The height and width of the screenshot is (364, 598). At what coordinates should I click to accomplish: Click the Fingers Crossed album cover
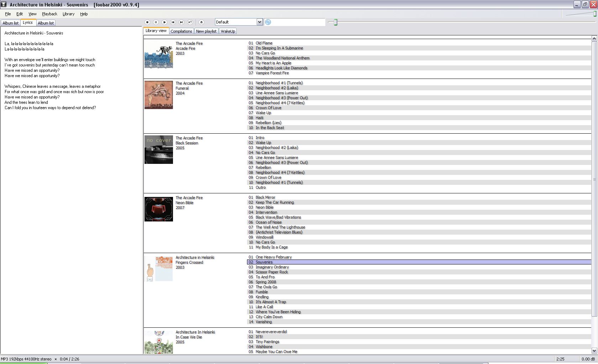click(x=159, y=269)
